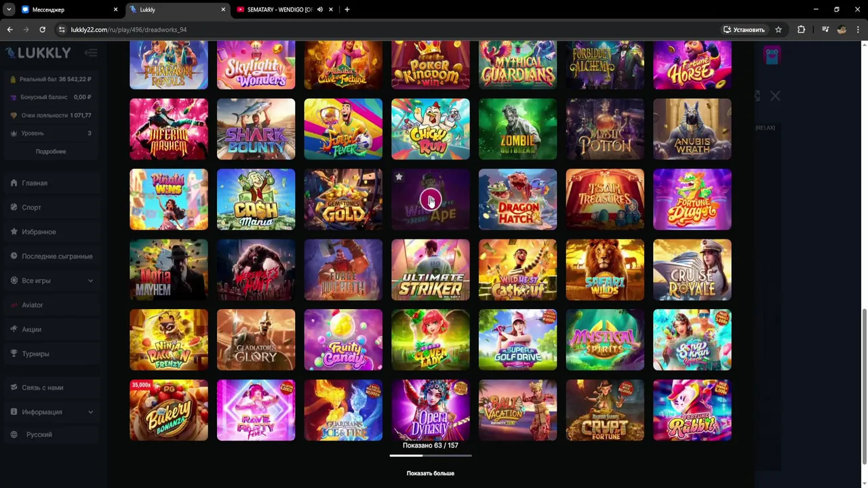The height and width of the screenshot is (488, 868).
Task: Open the Fruity Candy game
Action: 343,340
